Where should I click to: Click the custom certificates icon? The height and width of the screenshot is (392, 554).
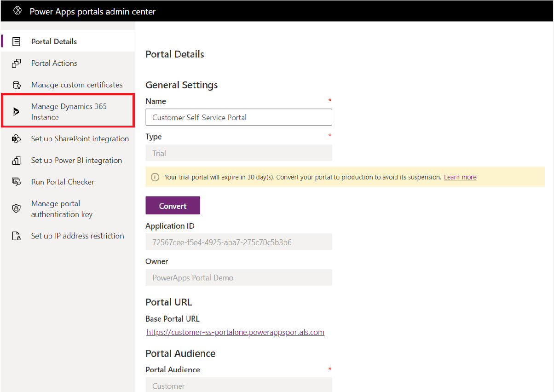[16, 85]
